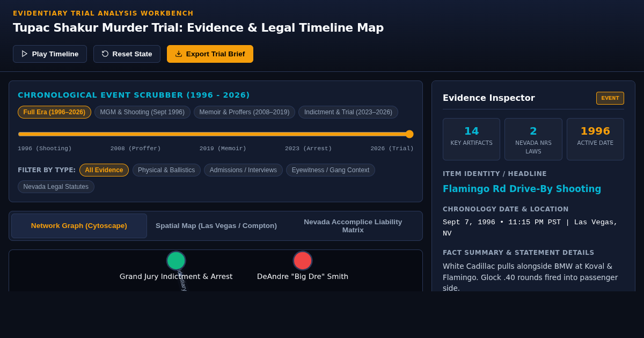
Task: Filter by Admissions / Interviews
Action: coord(243,170)
